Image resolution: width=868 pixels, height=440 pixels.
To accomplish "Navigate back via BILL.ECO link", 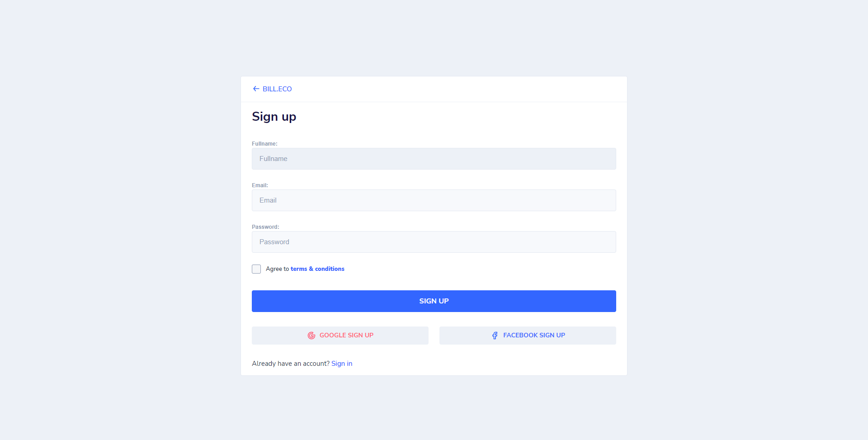I will tap(277, 89).
